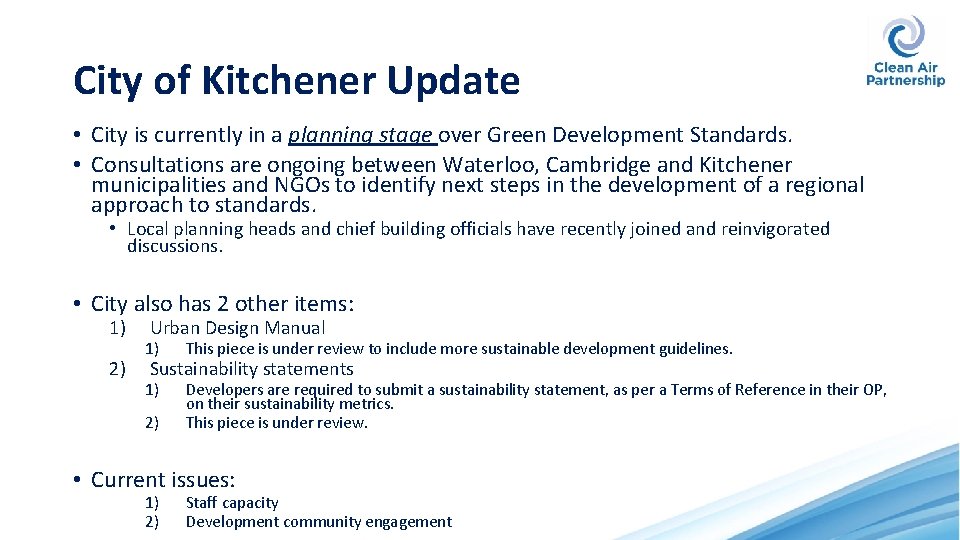Click the short line 'This piece is under review.'
Screen dimensions: 960x540
coord(277,423)
